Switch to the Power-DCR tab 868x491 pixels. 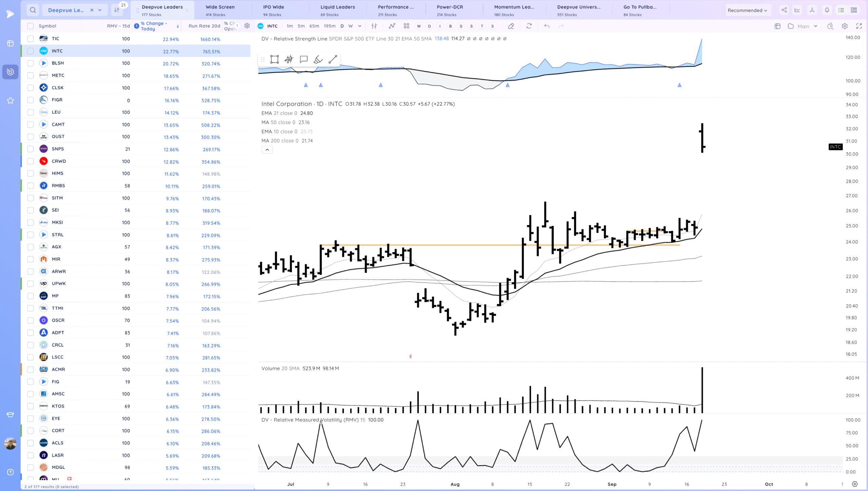click(x=450, y=10)
